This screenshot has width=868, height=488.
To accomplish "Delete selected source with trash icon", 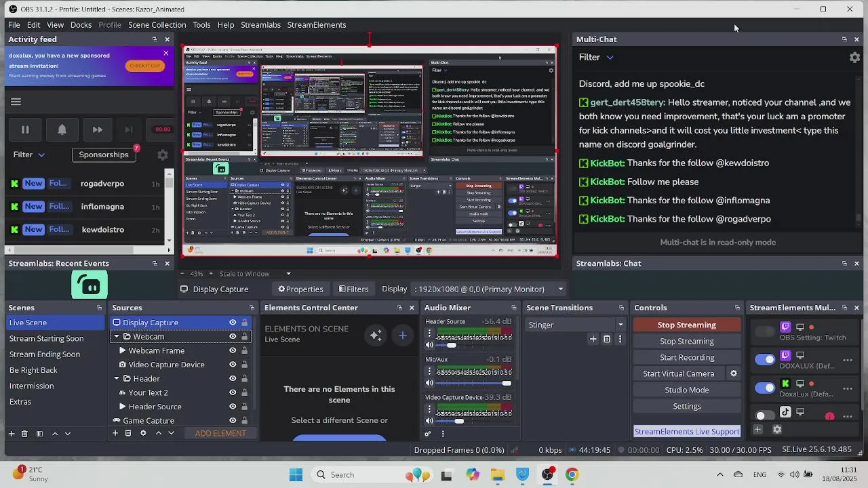I will 128,434.
